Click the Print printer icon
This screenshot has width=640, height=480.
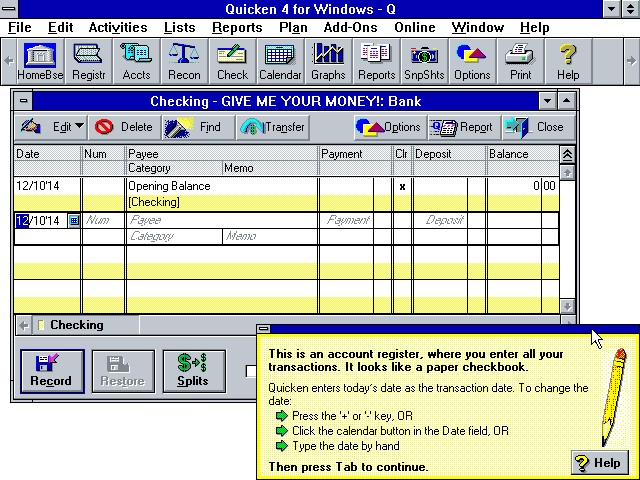tap(520, 62)
